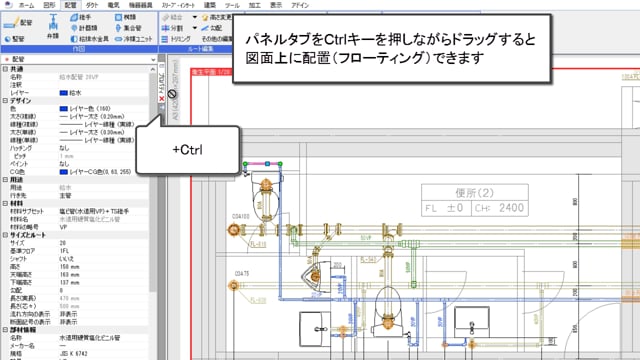Select the 勾配 slope tool
The image size is (640, 360).
tap(212, 28)
